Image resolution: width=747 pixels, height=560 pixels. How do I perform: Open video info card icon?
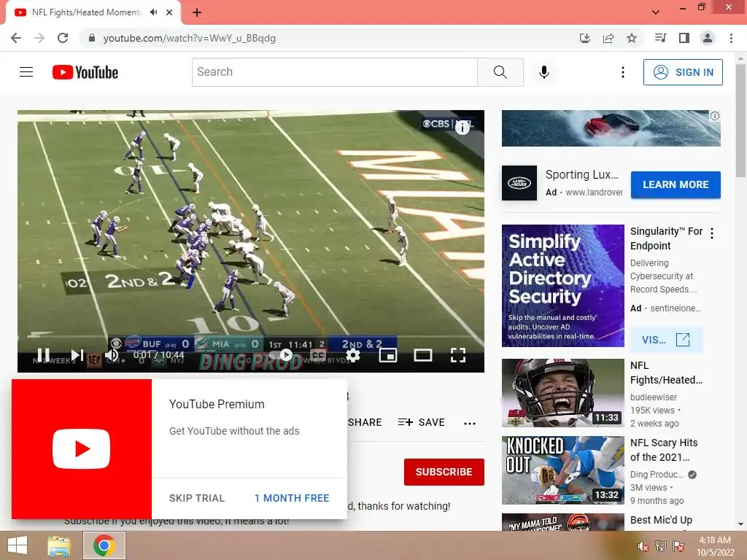[x=462, y=127]
